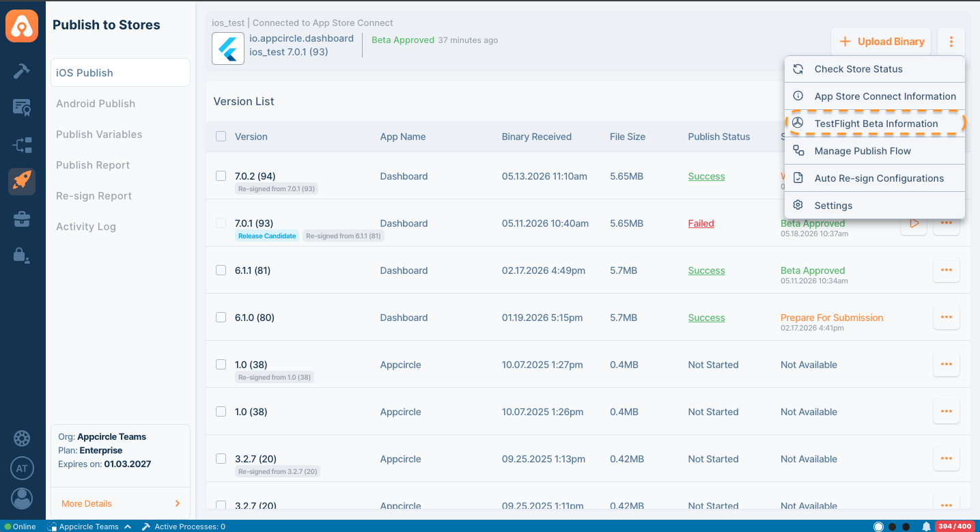Viewport: 980px width, 532px height.
Task: Choose App Store Connect Information
Action: coord(875,96)
